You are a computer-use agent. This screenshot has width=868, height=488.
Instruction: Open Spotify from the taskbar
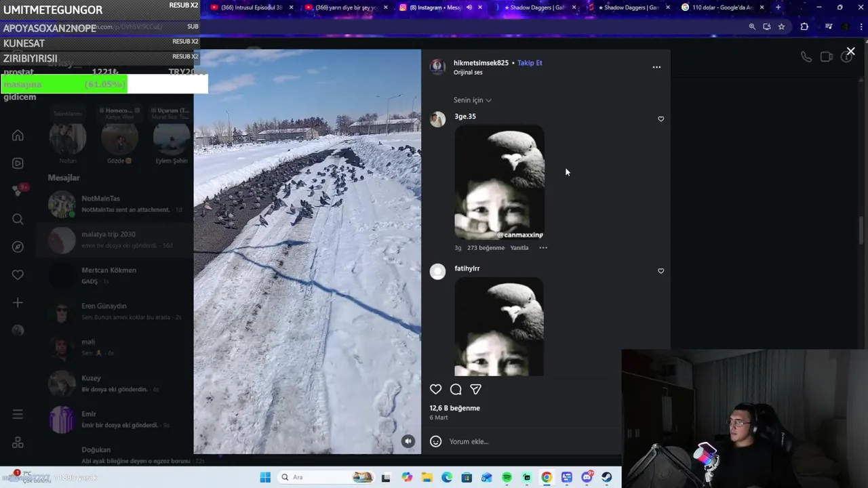pyautogui.click(x=507, y=477)
